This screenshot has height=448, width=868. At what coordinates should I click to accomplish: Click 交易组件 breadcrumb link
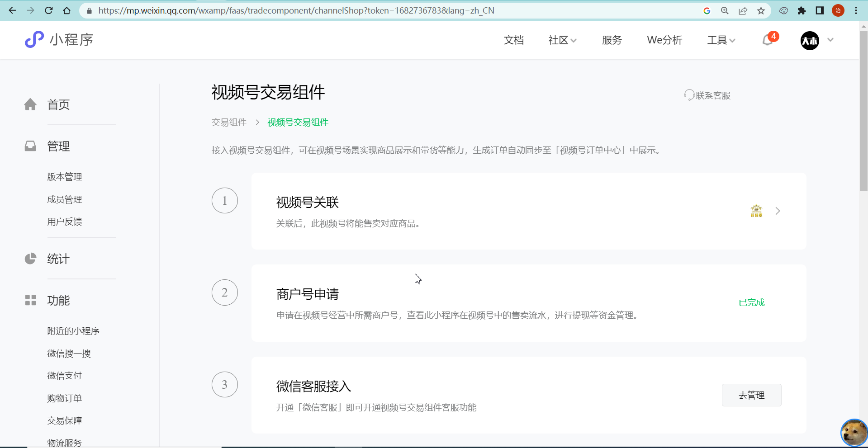[x=229, y=123]
